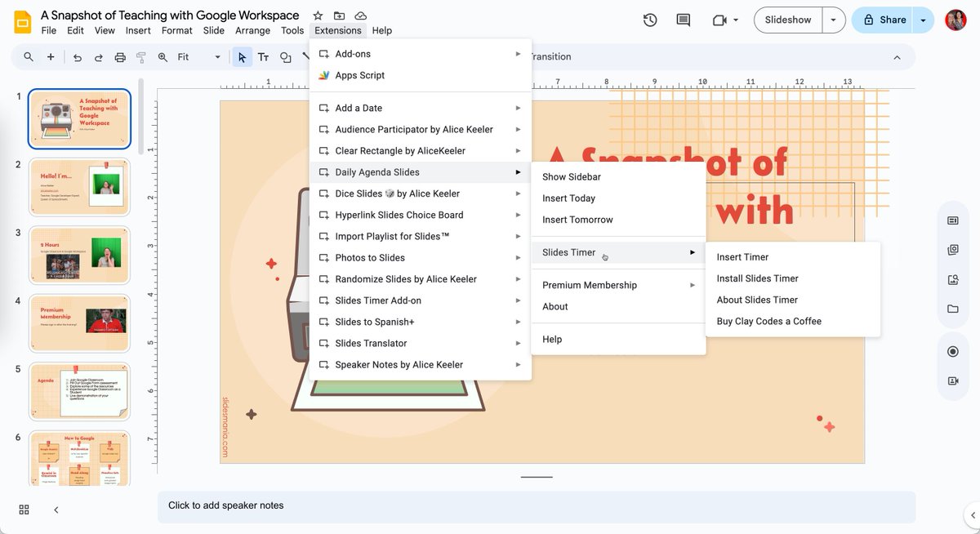Collapse the filmstrip with the arrow icon

tap(56, 510)
